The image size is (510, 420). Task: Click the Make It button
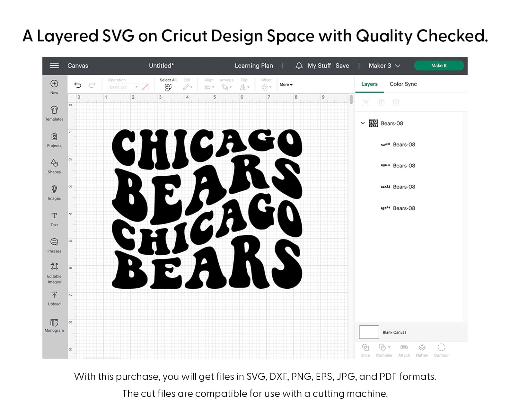[439, 66]
